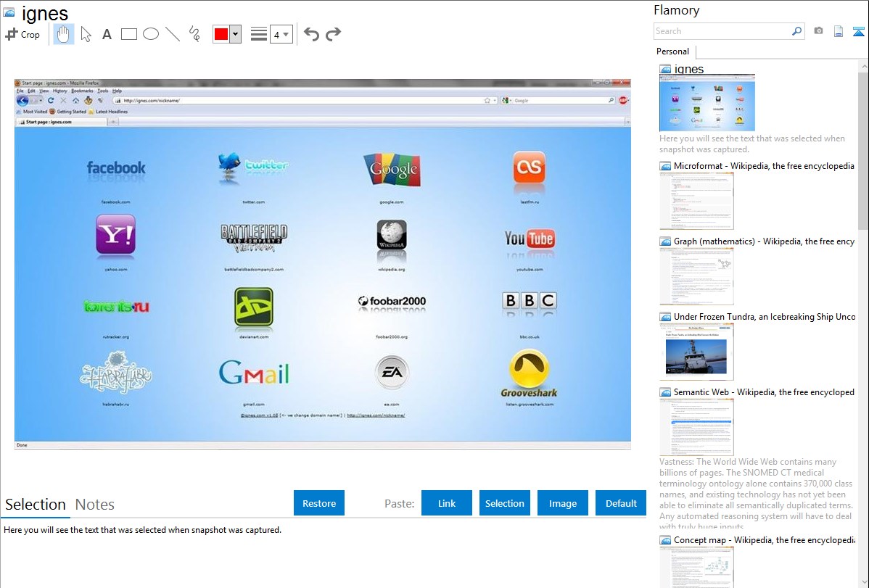Image resolution: width=869 pixels, height=588 pixels.
Task: Paste as Image button
Action: [562, 503]
